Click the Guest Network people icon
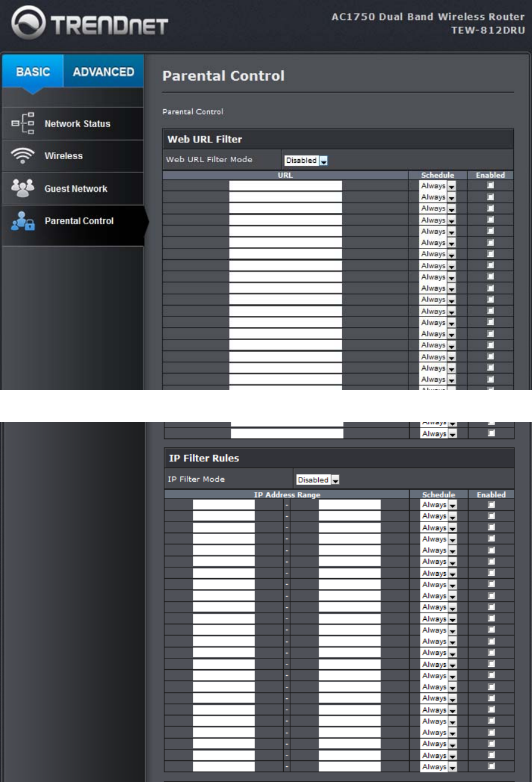Image resolution: width=532 pixels, height=782 pixels. tap(22, 189)
